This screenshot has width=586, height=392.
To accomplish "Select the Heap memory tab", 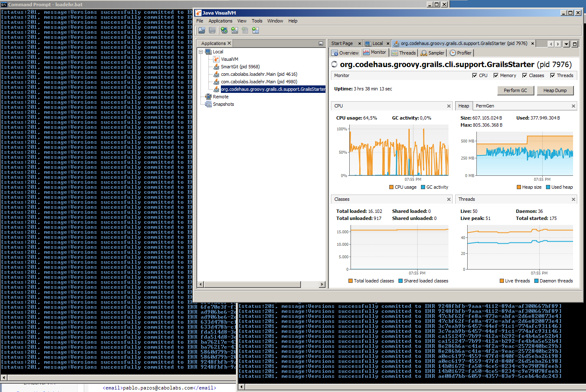I will coord(464,106).
